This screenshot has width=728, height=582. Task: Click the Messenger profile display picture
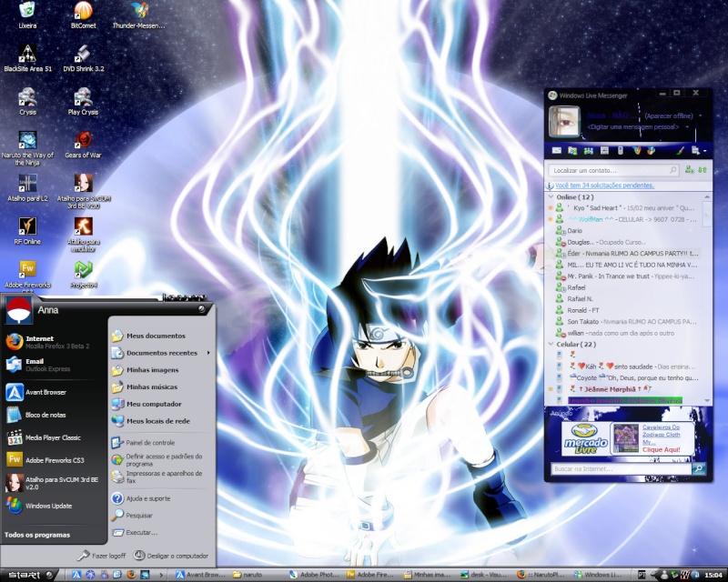click(x=564, y=121)
